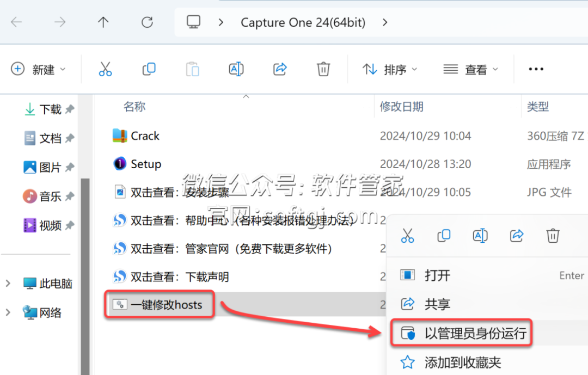Viewport: 588px width, 375px height.
Task: Click the toolbar Rename icon
Action: click(x=236, y=69)
